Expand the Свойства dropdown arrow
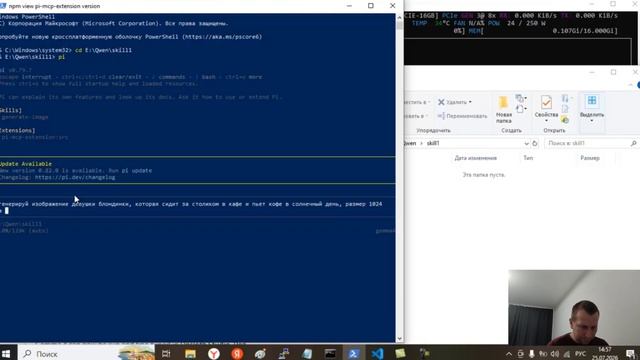640x360 pixels. coord(546,121)
